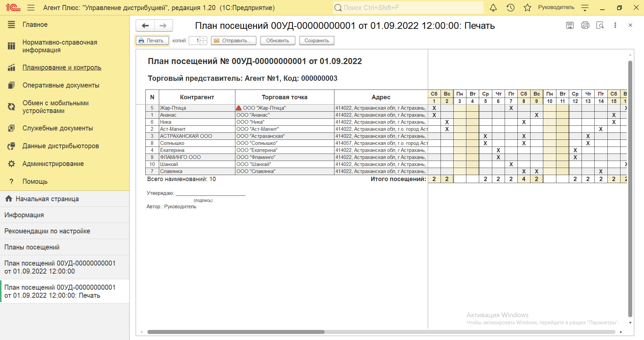Increase number of copies
This screenshot has height=340, width=644.
pos(204,39)
